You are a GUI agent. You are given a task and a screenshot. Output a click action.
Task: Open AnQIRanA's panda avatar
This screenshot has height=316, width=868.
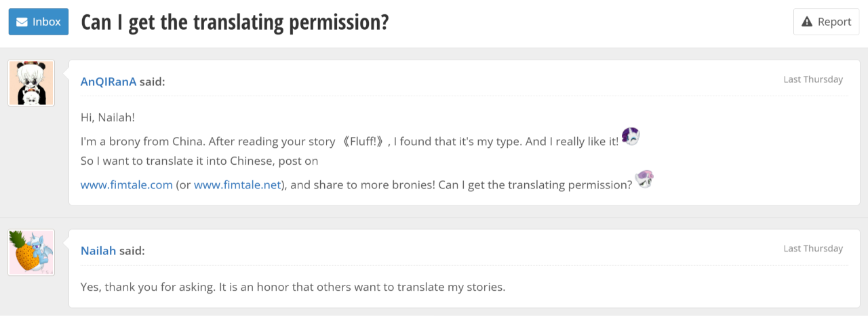point(31,83)
